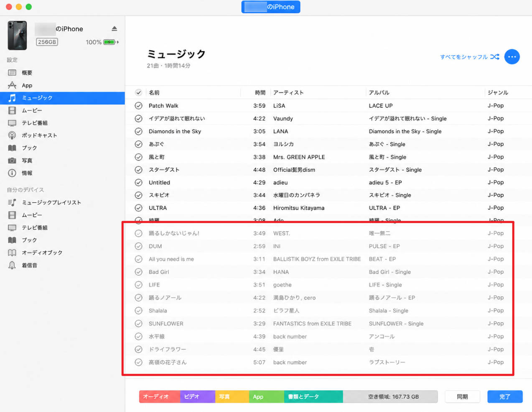Click オーディオ storage bar segment
Viewport: 532px width, 412px height.
click(160, 397)
